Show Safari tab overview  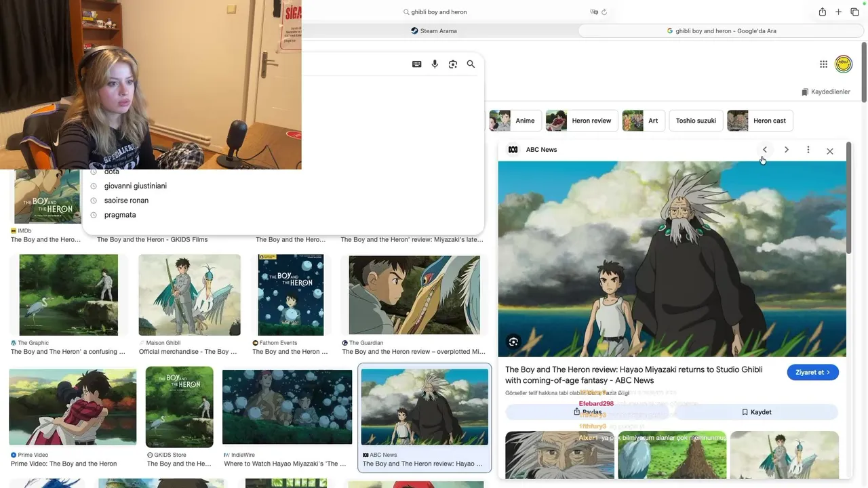[x=854, y=12]
